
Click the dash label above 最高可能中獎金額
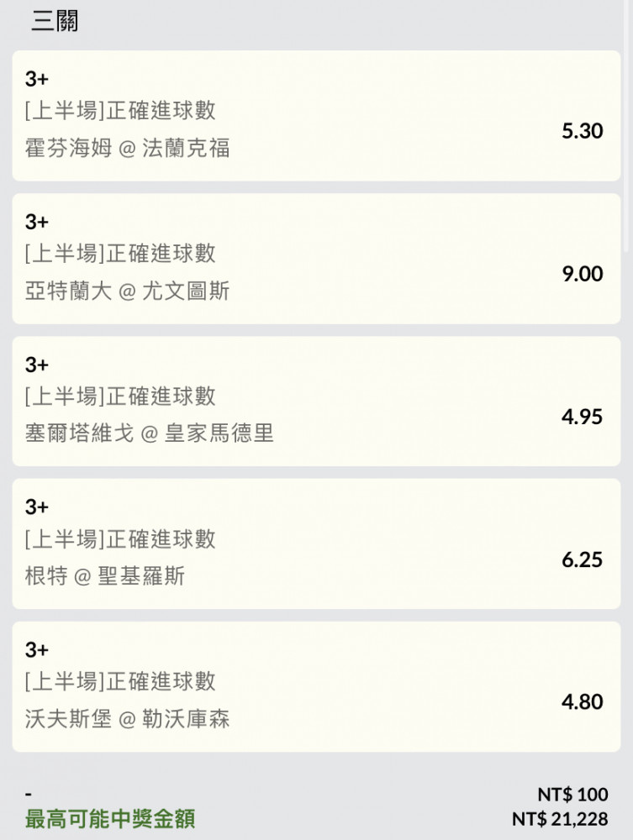[x=29, y=794]
